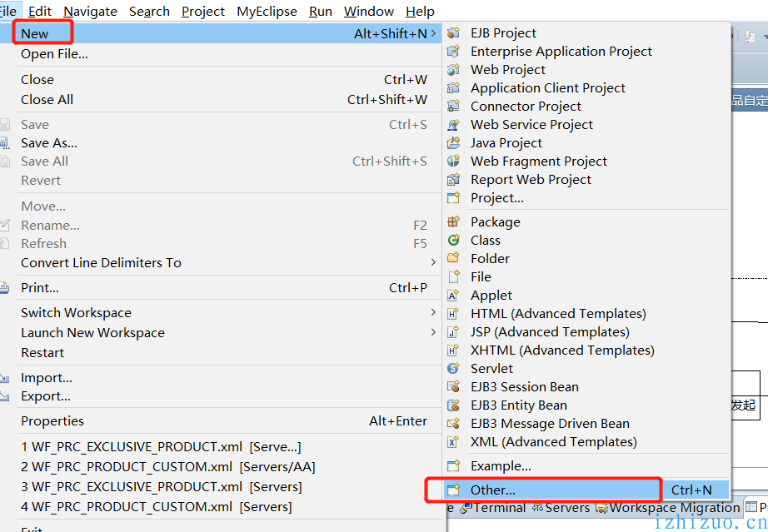Viewport: 768px width, 532px height.
Task: Select Java Project label in New submenu
Action: click(506, 143)
